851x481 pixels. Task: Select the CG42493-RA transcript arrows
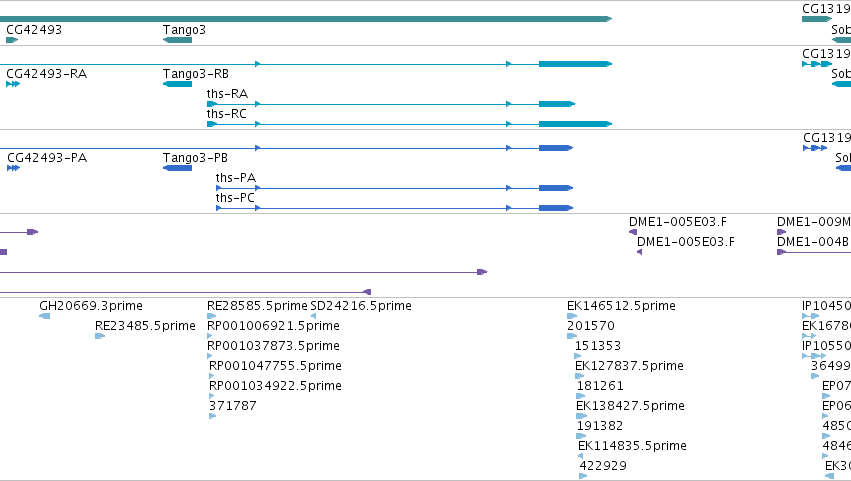tap(13, 84)
